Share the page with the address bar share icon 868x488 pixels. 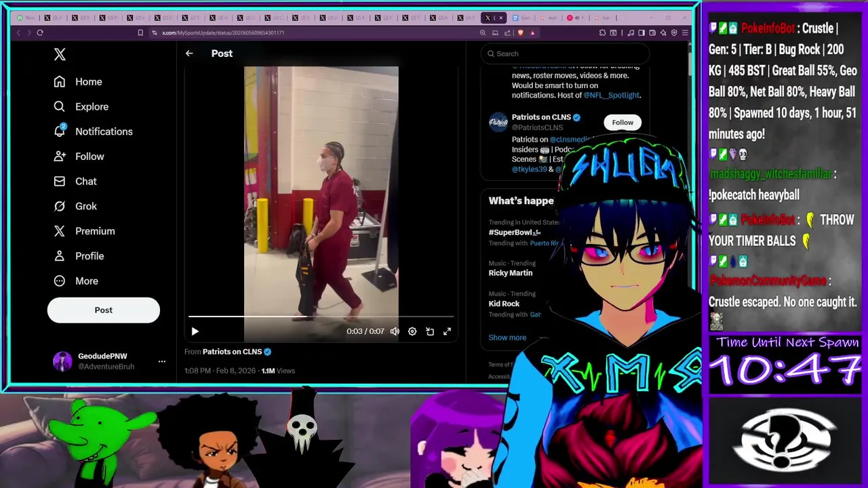[x=508, y=33]
